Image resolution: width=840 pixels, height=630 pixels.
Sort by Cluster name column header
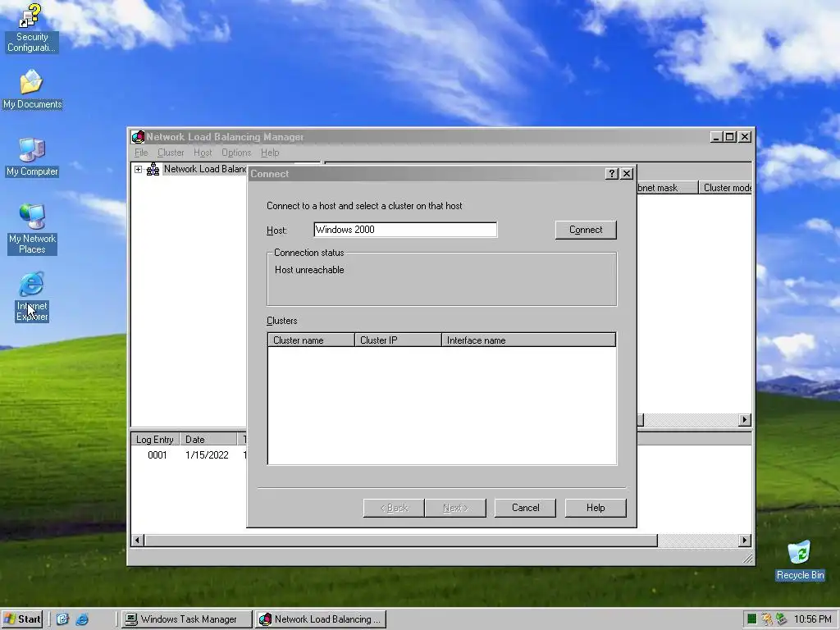(311, 340)
